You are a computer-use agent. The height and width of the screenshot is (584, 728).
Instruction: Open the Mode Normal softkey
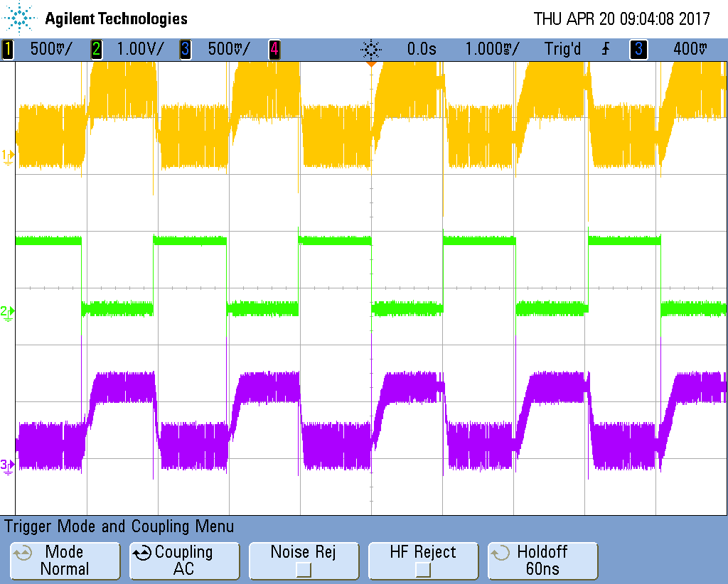[65, 561]
